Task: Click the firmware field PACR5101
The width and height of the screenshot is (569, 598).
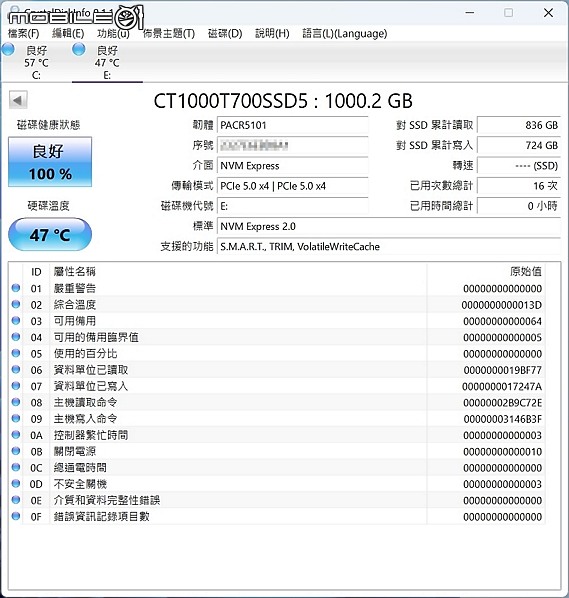Action: [x=293, y=125]
